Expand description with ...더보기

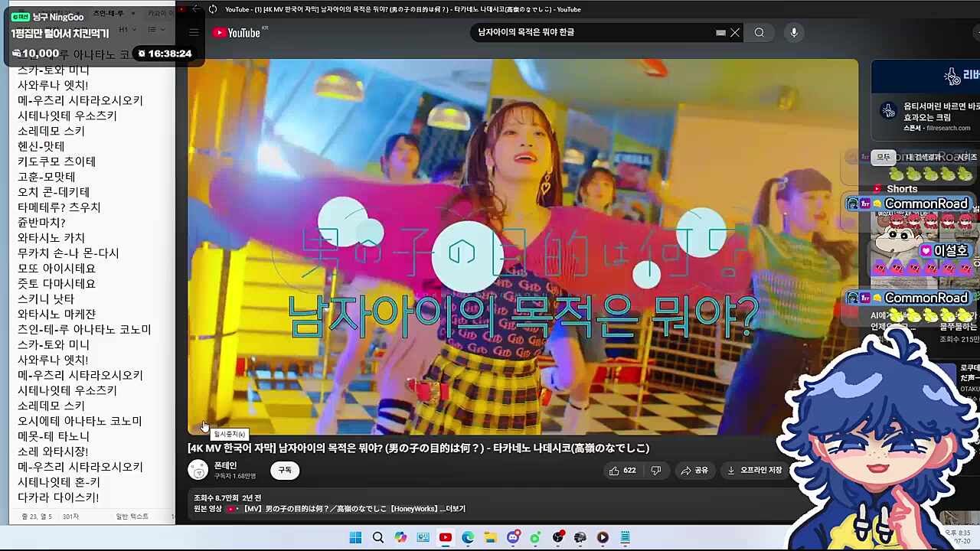(452, 509)
